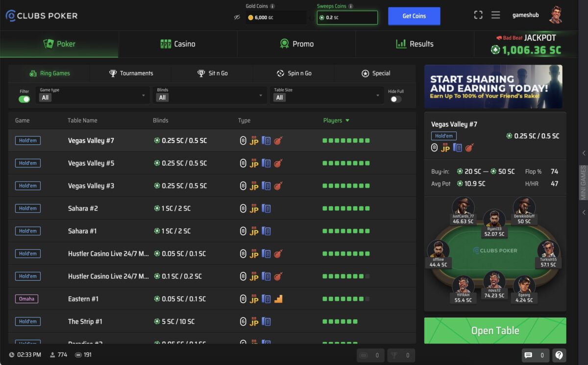Open the Table Size dropdown

click(x=327, y=95)
